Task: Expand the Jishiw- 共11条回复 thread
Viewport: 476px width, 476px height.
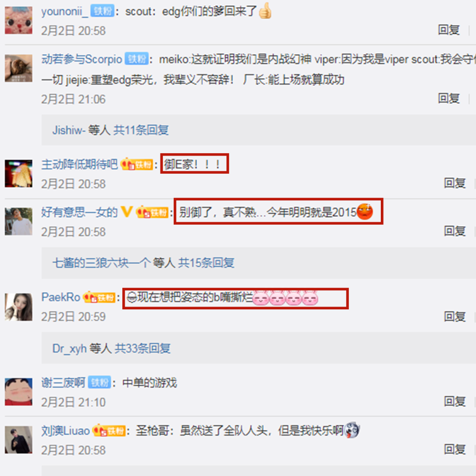Action: (x=110, y=130)
